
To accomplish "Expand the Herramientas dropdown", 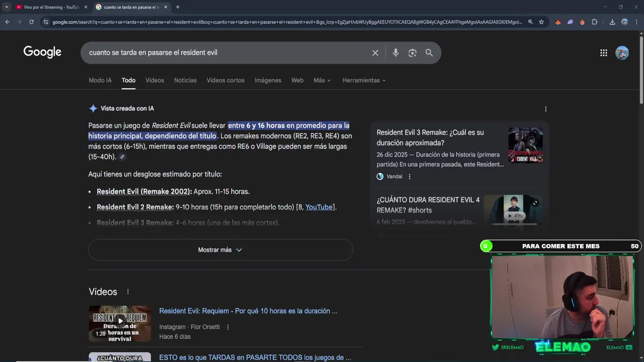I will [x=364, y=80].
